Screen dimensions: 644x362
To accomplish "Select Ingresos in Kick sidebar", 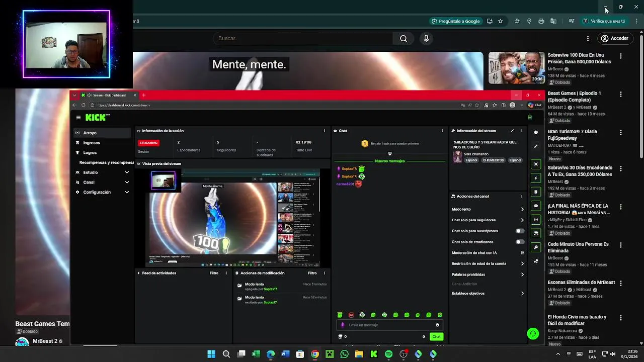I will (x=103, y=143).
